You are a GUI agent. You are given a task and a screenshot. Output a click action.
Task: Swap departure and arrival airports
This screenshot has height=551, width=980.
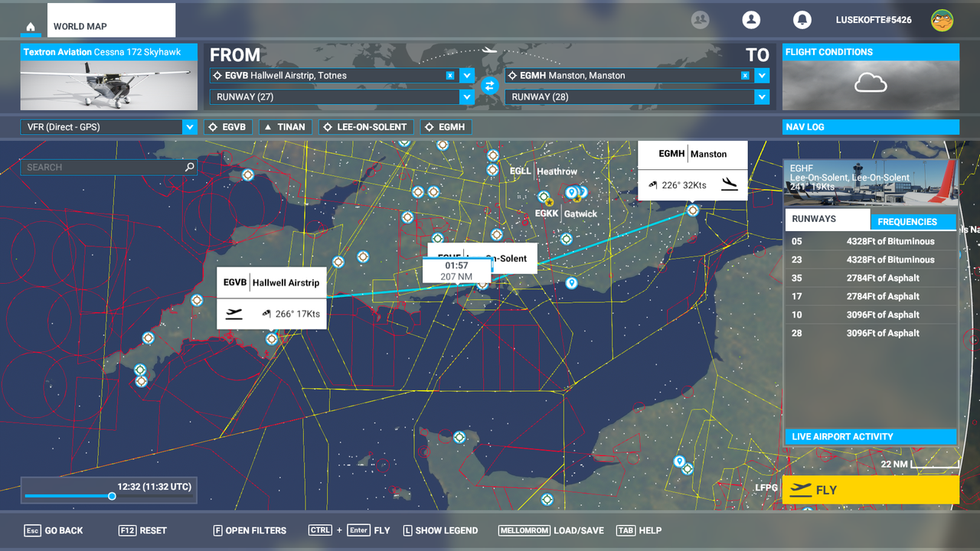coord(490,86)
